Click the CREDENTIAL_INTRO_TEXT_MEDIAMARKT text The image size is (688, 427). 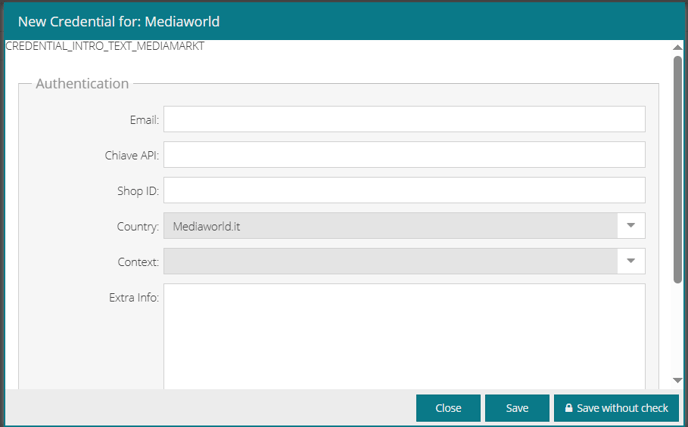[x=105, y=46]
